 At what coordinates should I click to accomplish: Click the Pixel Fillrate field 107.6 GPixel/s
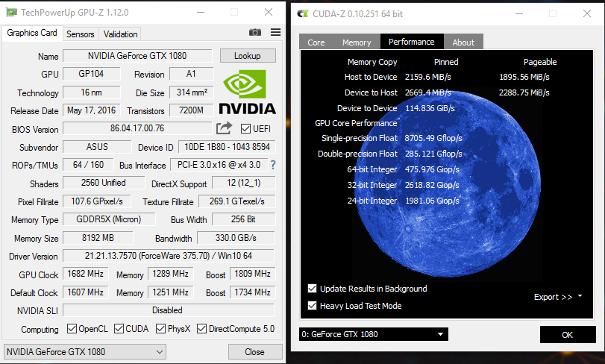97,201
